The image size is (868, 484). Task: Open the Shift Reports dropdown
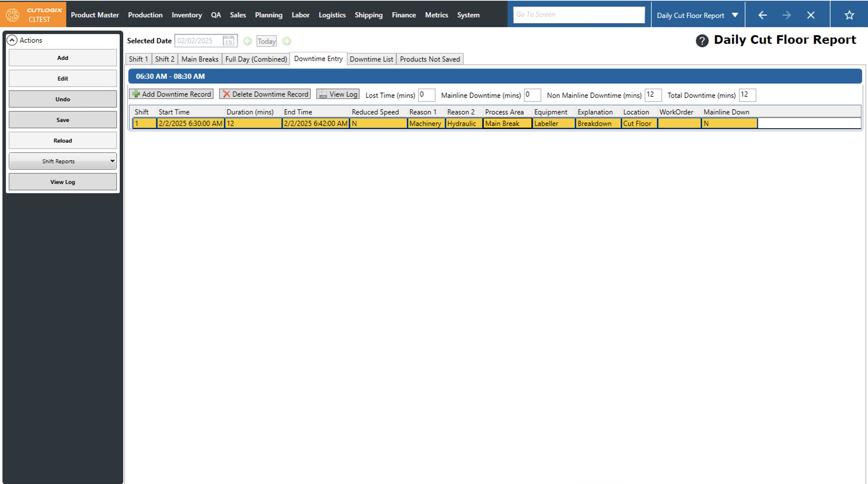click(63, 161)
